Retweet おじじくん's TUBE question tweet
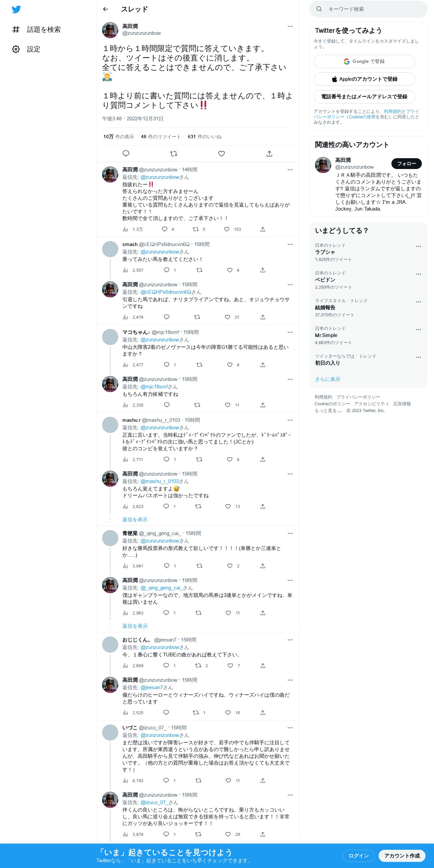434x868 pixels. pyautogui.click(x=198, y=666)
